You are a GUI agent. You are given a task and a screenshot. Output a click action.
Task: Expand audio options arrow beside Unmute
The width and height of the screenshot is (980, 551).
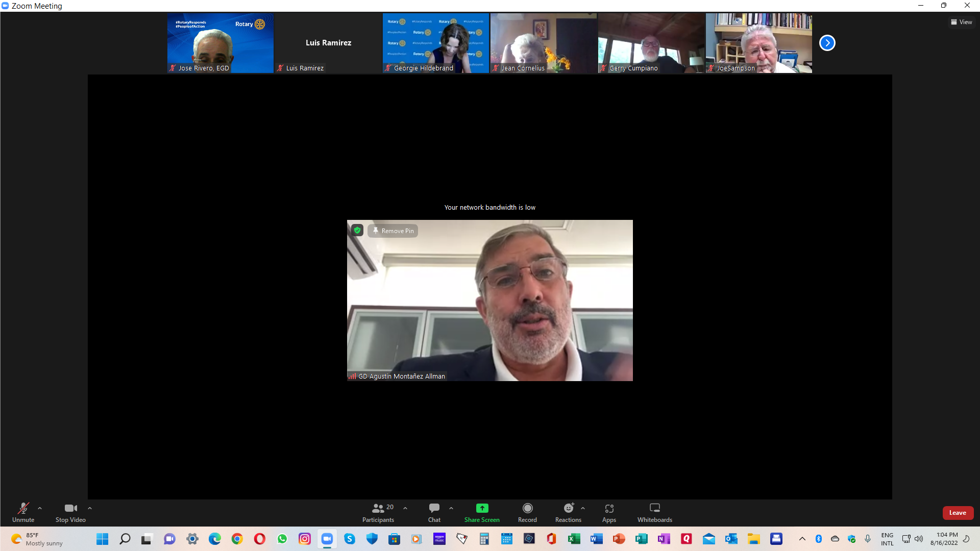coord(40,508)
